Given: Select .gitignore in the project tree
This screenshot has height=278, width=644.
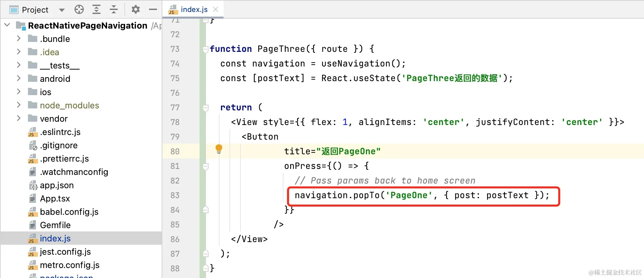Looking at the screenshot, I should 59,145.
